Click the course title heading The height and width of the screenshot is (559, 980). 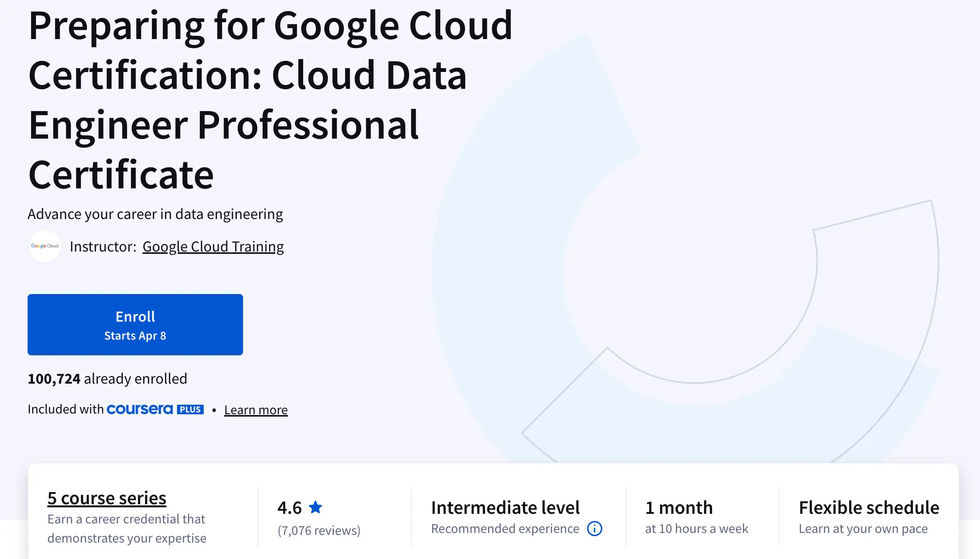(270, 100)
